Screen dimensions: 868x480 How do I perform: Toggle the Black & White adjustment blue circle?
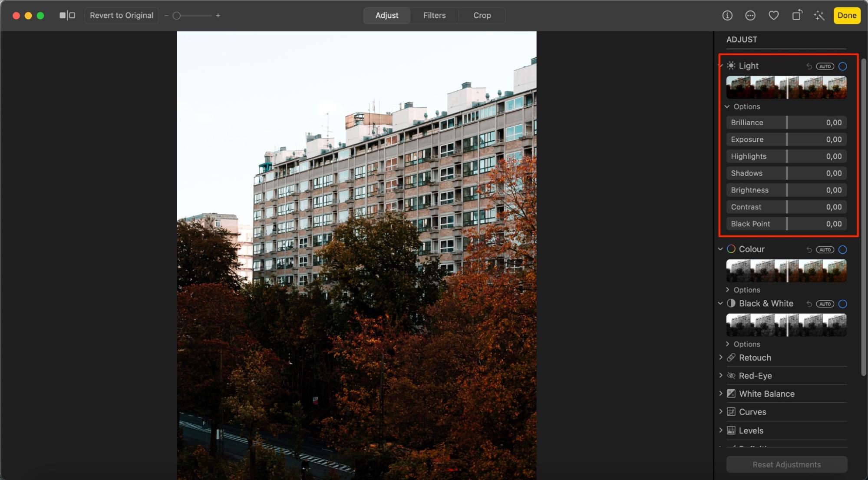[x=842, y=304]
